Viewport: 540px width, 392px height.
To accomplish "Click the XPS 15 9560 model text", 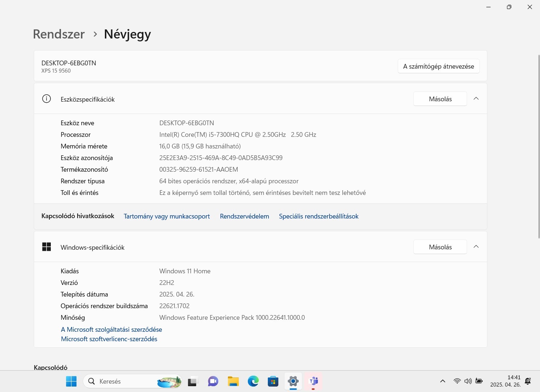I will [56, 71].
